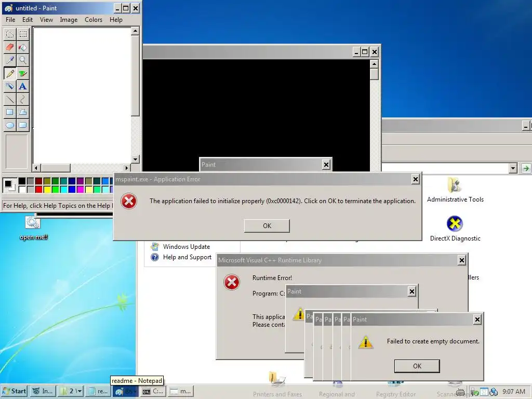Select the Line tool in Paint

(10, 99)
